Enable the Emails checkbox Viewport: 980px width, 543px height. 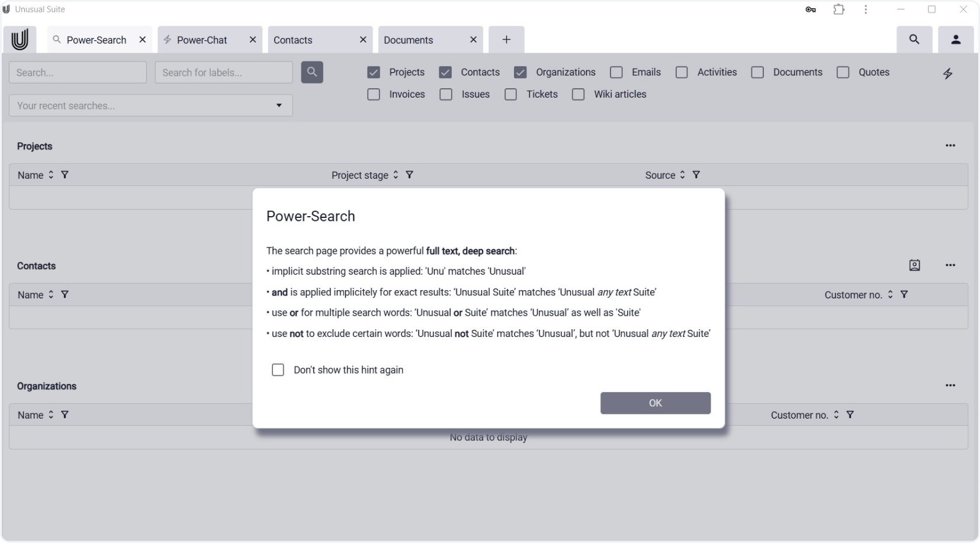pos(616,72)
